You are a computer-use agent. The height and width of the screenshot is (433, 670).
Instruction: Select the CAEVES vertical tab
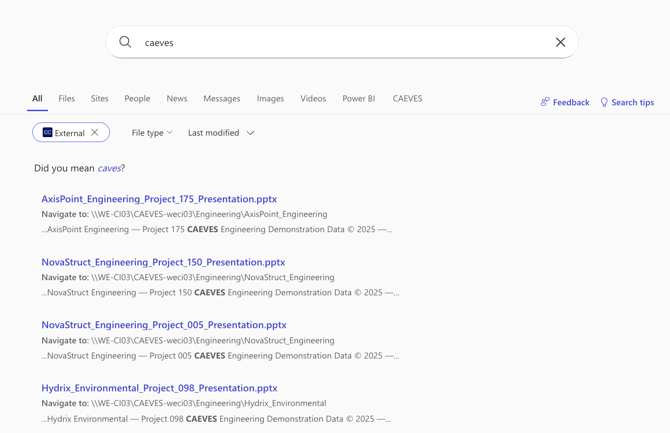coord(407,98)
